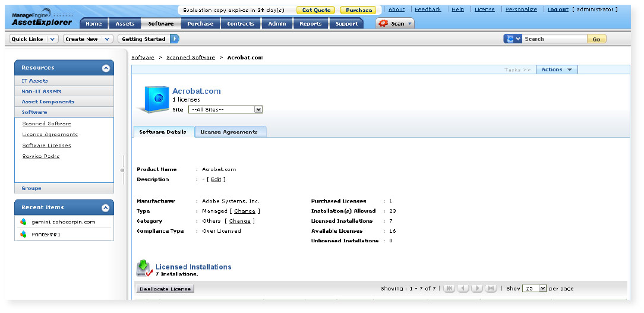Screen dimensions: 644x313
Task: Open the Help link
Action: click(x=457, y=10)
